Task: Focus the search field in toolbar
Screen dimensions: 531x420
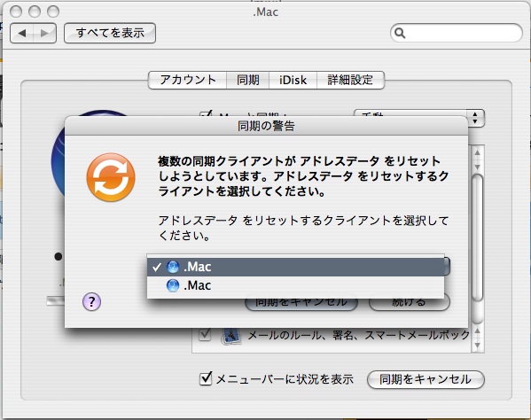Action: point(457,33)
